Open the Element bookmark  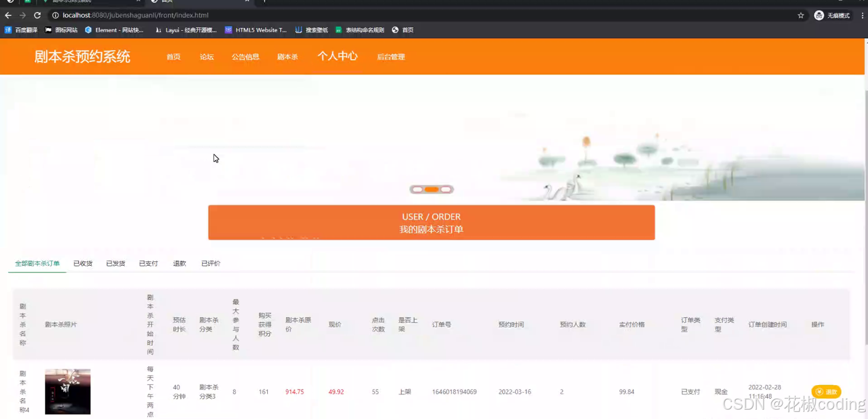point(114,30)
